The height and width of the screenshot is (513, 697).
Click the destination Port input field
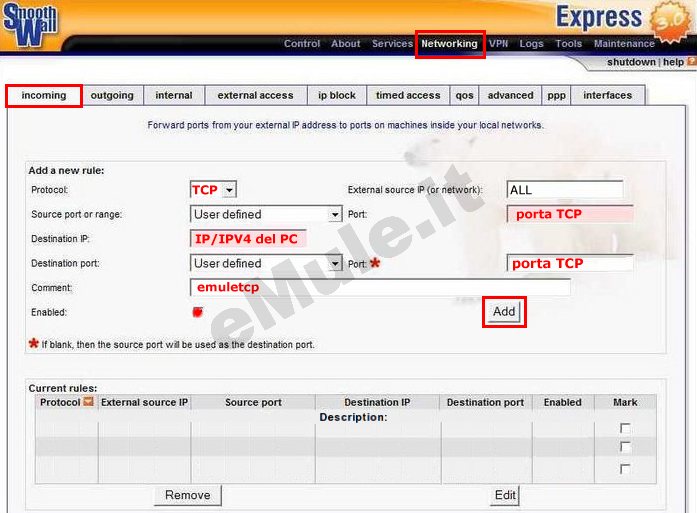click(570, 263)
